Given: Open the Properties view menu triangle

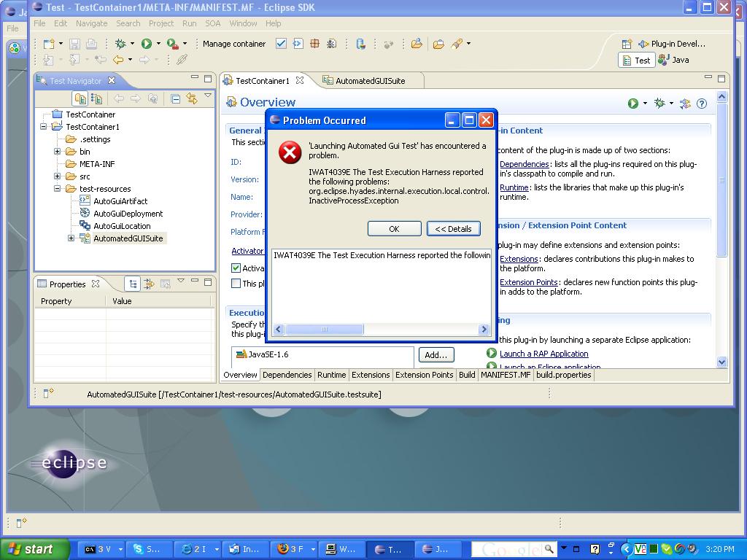Looking at the screenshot, I should click(x=181, y=281).
